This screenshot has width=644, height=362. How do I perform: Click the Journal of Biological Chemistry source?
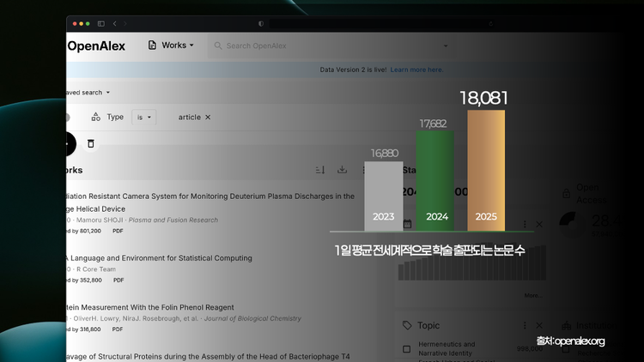pos(252,318)
